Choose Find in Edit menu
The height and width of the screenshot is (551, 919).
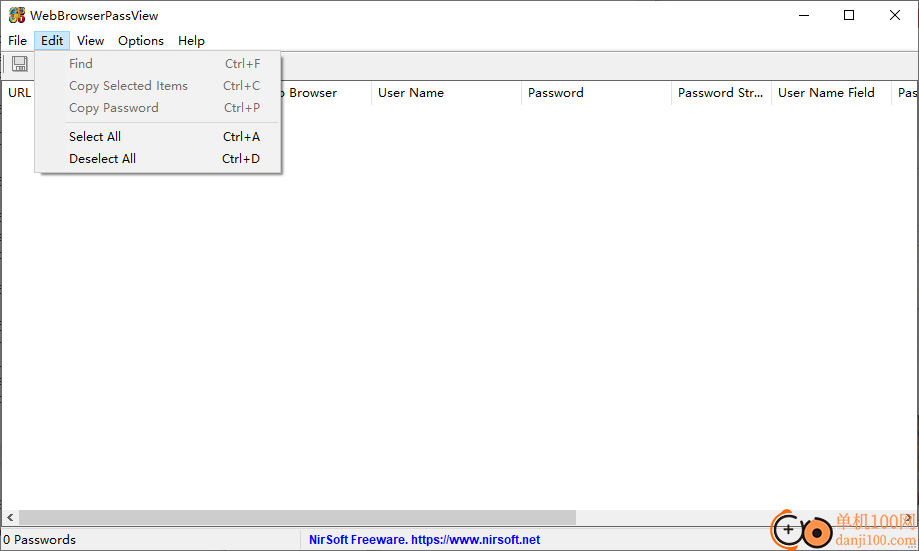coord(158,63)
